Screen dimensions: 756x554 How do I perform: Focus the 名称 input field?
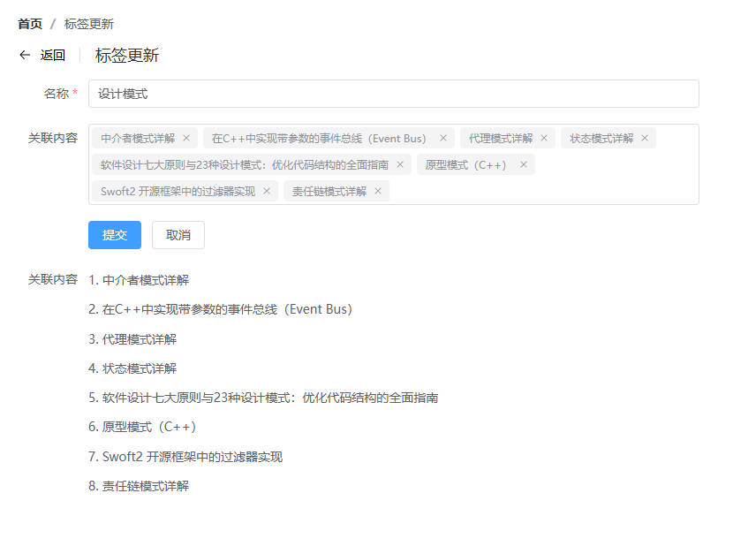pos(393,94)
